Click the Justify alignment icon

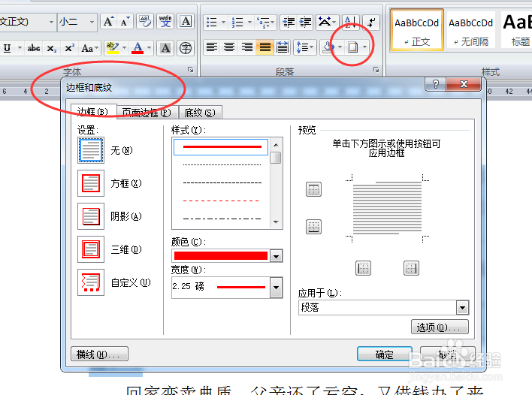[265, 47]
